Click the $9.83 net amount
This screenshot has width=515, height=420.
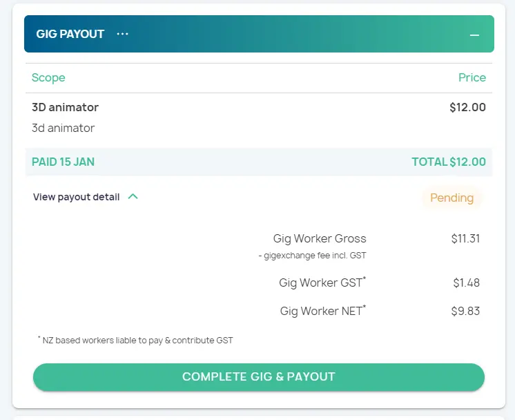click(x=465, y=311)
